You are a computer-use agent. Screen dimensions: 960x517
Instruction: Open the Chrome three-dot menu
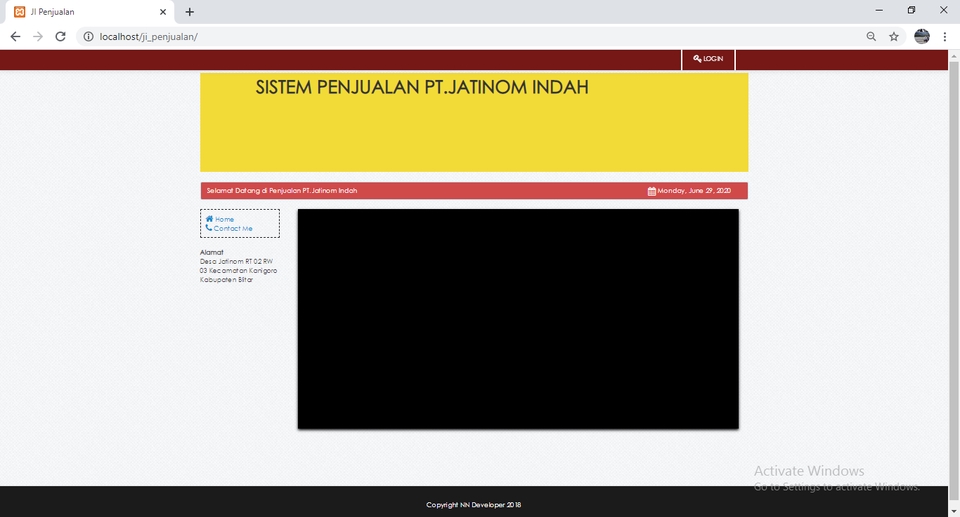point(945,37)
